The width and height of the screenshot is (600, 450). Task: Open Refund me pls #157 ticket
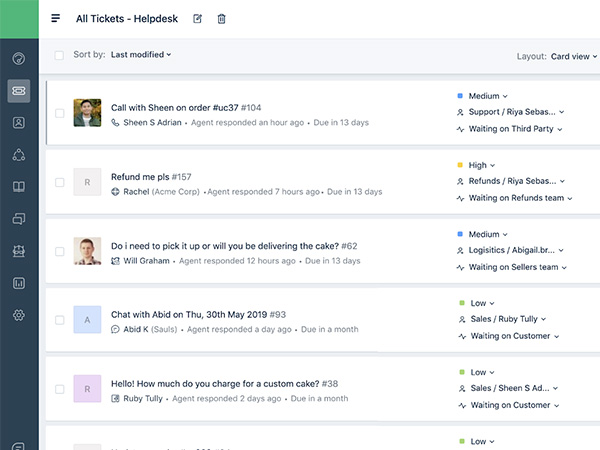(x=151, y=177)
